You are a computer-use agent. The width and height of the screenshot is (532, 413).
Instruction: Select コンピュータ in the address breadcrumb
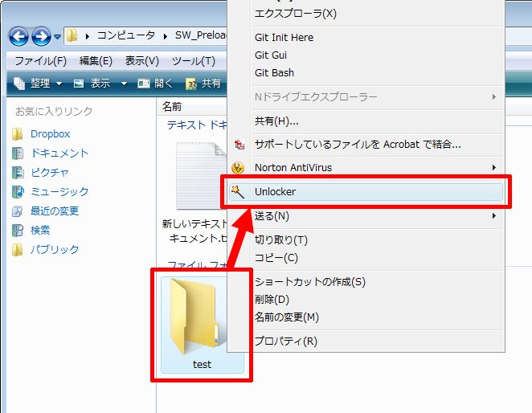[126, 35]
